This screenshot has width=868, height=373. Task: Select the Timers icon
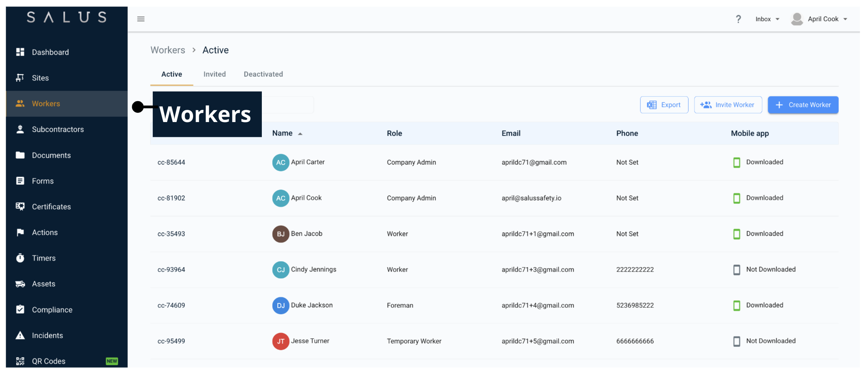pos(20,258)
